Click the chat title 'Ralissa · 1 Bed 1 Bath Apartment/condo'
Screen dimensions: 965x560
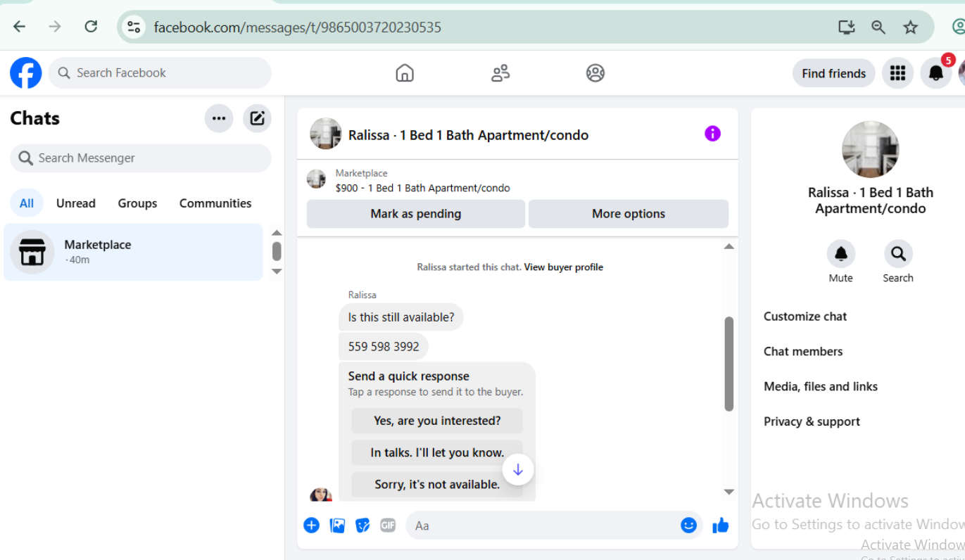point(468,135)
